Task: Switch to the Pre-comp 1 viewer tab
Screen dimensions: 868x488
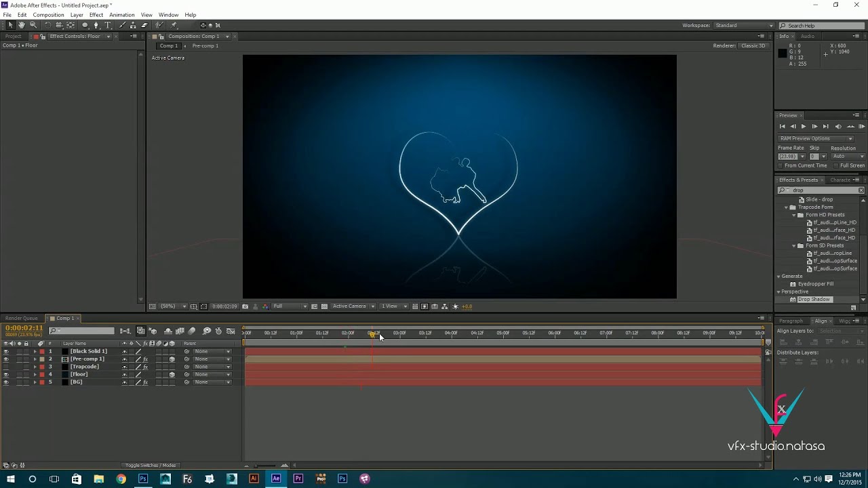Action: 205,46
